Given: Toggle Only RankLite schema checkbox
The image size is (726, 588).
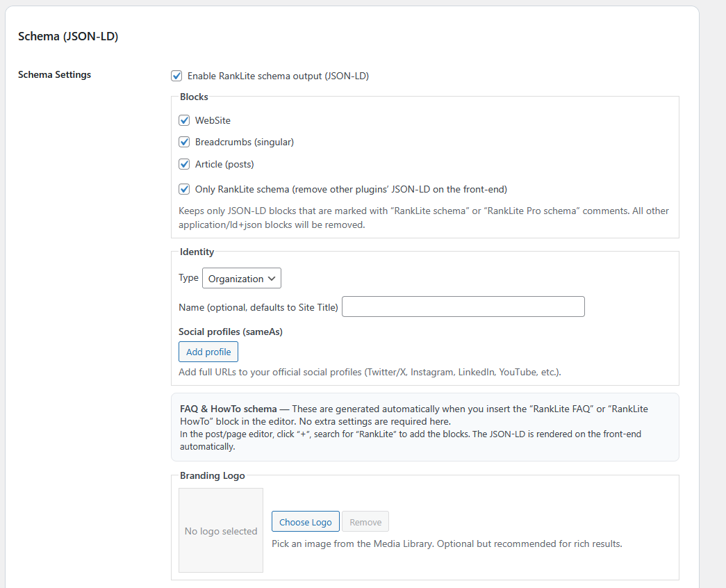Looking at the screenshot, I should (x=184, y=189).
